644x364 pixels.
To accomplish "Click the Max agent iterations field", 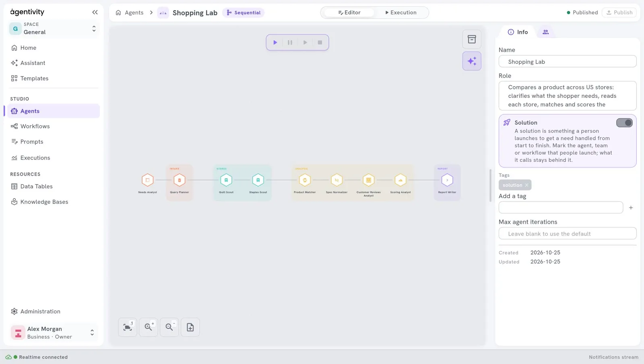I will pyautogui.click(x=568, y=234).
